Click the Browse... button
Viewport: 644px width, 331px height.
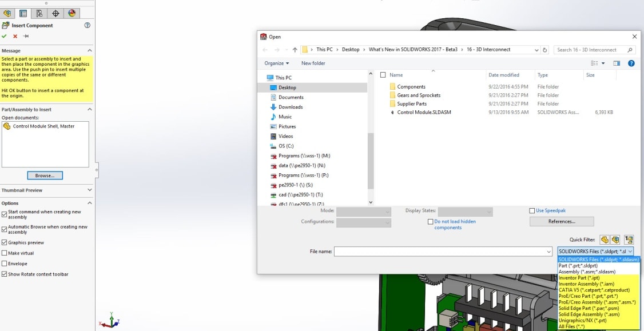click(45, 176)
